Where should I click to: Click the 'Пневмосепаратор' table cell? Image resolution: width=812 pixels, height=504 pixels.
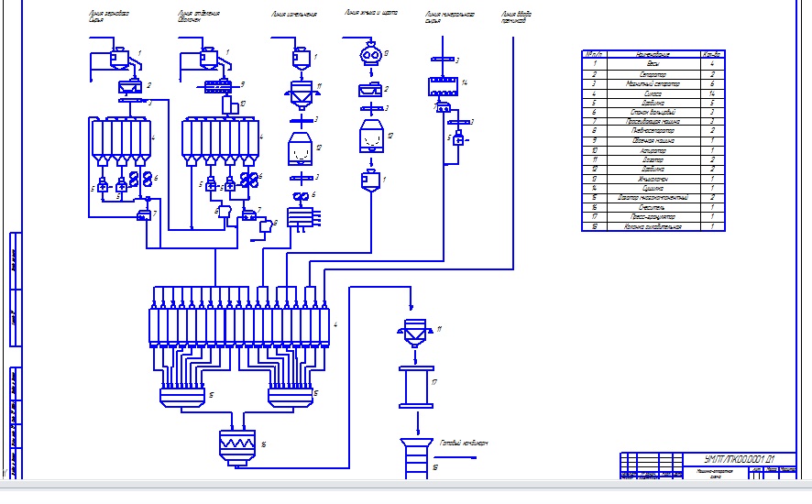pos(653,130)
